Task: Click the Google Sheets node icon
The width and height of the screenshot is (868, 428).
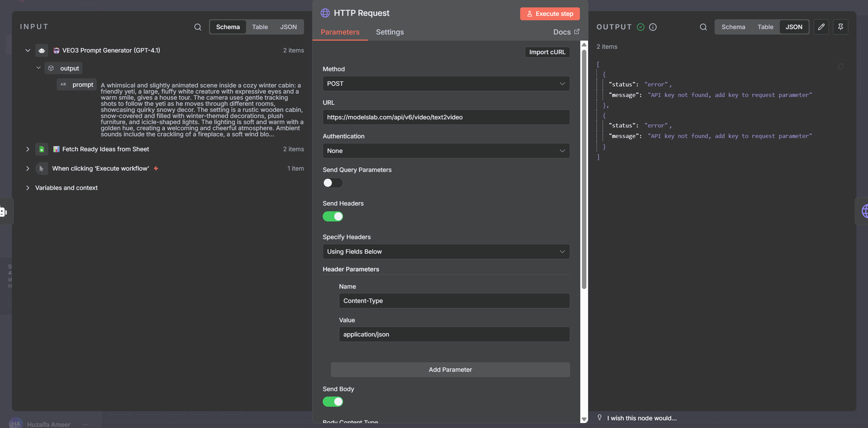Action: 42,149
